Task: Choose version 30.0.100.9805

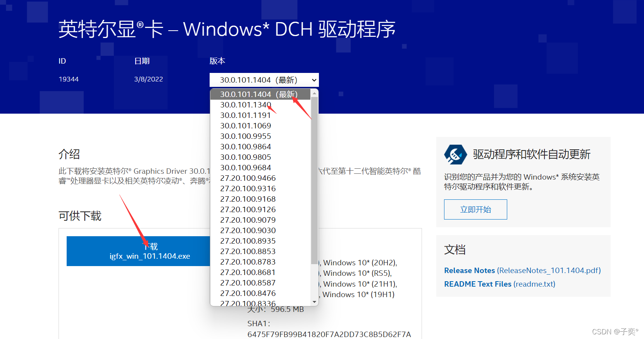Action: pyautogui.click(x=260, y=157)
